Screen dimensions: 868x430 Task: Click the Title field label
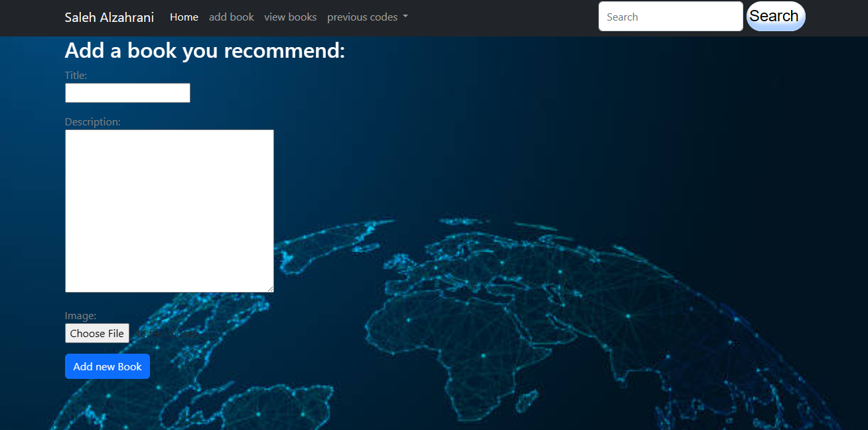point(76,76)
